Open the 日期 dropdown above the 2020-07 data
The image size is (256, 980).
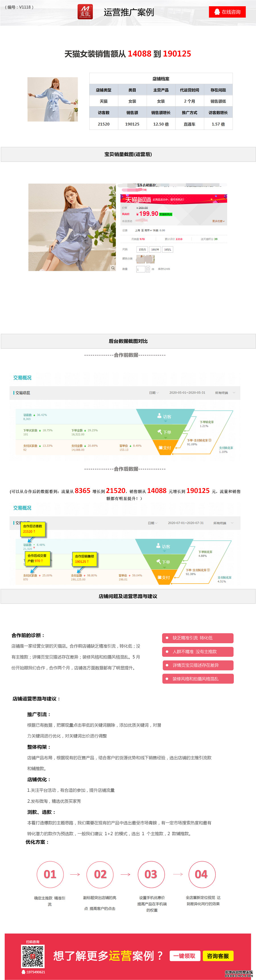point(153,523)
